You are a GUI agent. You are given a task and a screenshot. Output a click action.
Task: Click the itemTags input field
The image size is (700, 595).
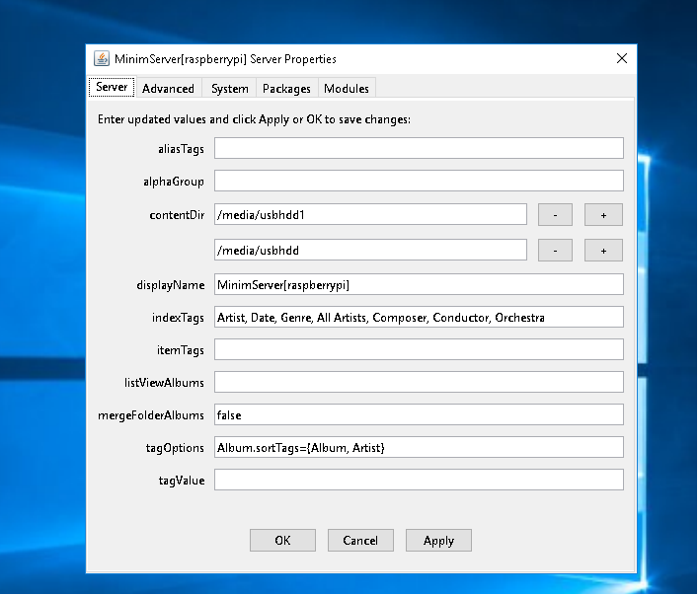[420, 350]
